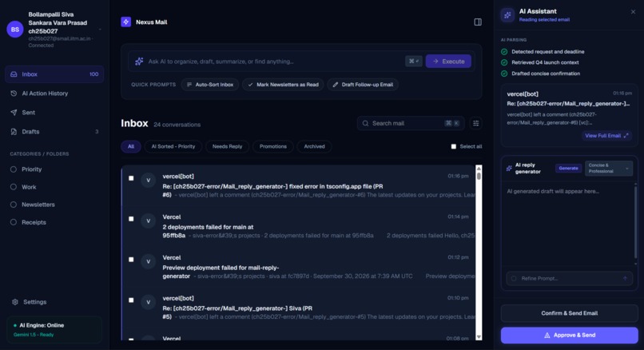644x350 pixels.
Task: Click the Refine Prompt input field
Action: pyautogui.click(x=569, y=279)
